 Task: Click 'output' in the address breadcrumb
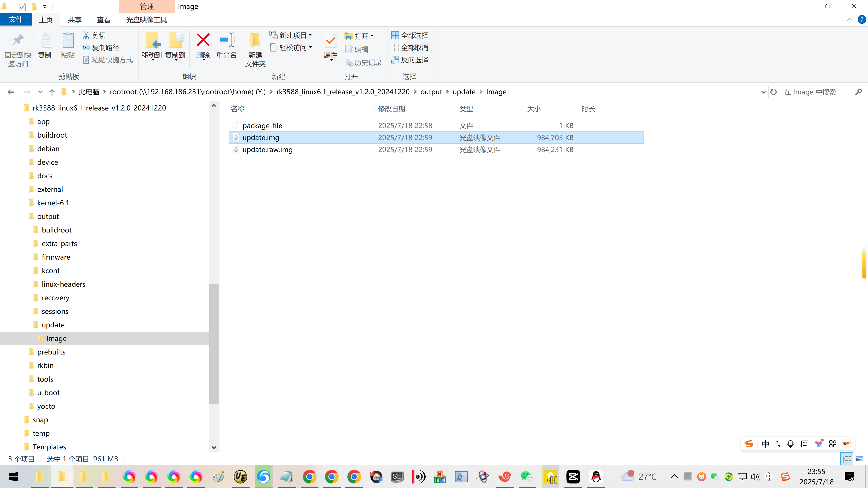[x=431, y=92]
